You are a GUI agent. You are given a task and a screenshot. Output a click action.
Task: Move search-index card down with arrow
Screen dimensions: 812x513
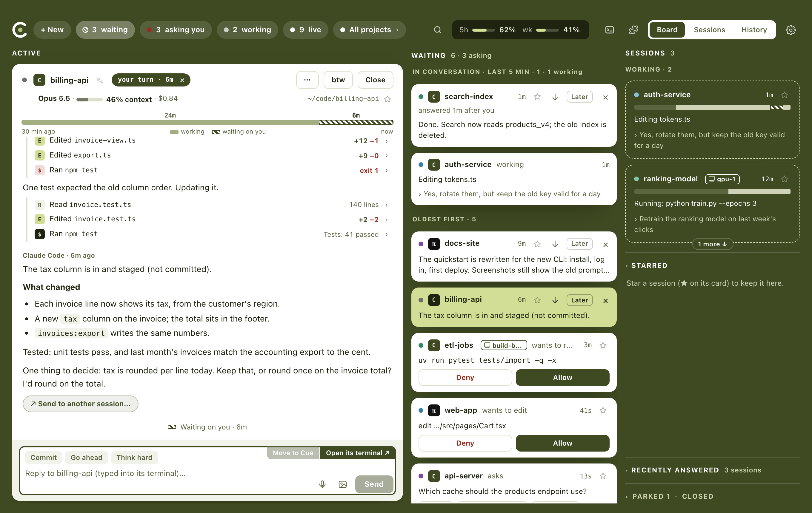point(555,97)
